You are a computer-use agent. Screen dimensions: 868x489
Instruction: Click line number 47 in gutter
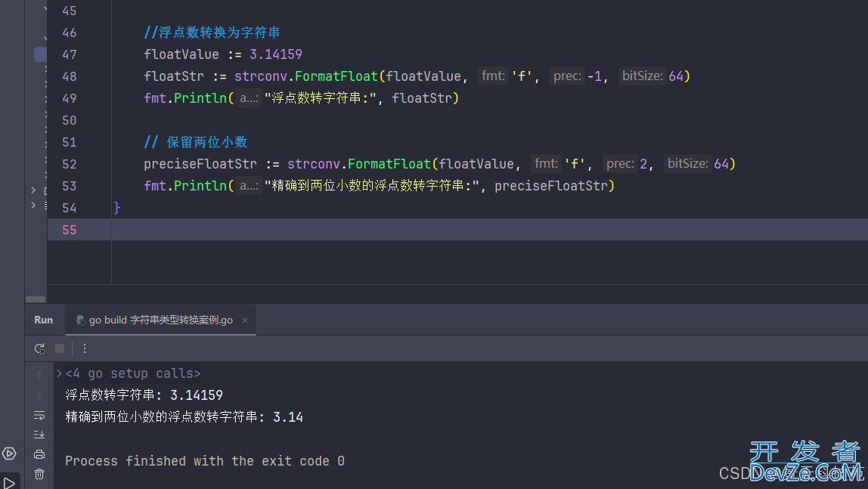click(70, 54)
